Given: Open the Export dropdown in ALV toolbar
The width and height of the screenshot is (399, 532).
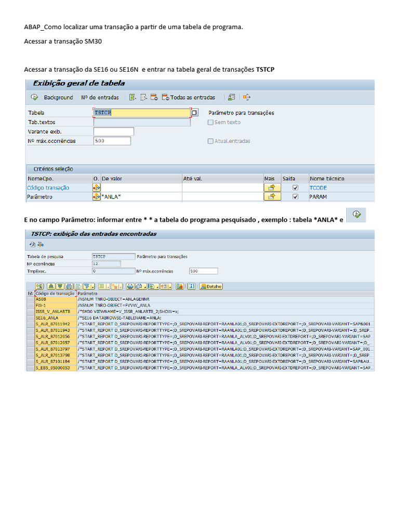Looking at the screenshot, I should [x=153, y=286].
